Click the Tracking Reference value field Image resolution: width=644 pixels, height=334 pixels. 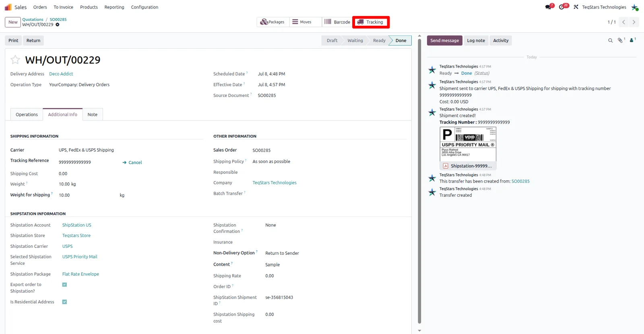(75, 162)
